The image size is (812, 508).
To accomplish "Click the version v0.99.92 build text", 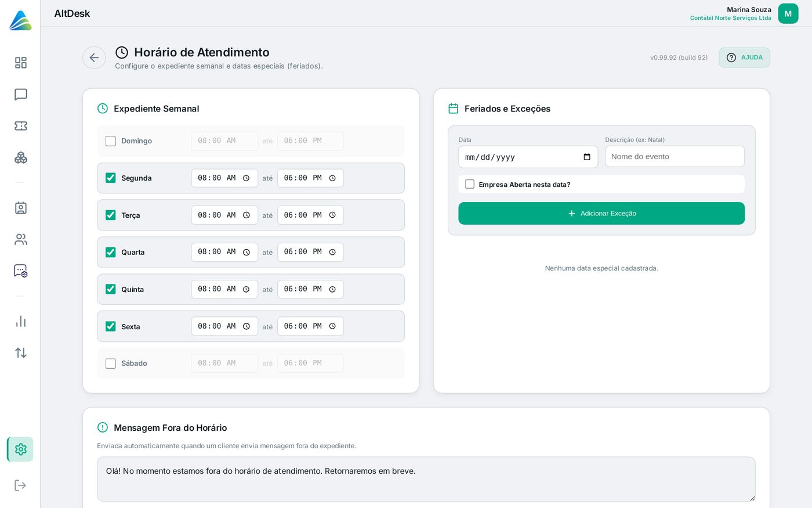I will pyautogui.click(x=679, y=57).
